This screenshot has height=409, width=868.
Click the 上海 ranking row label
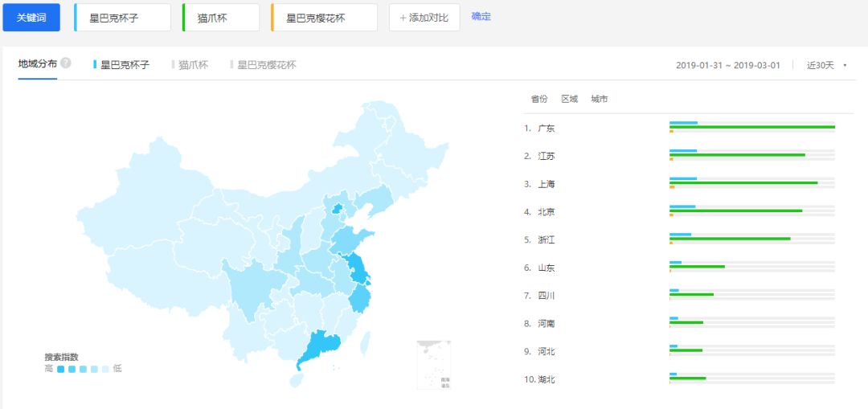pos(547,184)
